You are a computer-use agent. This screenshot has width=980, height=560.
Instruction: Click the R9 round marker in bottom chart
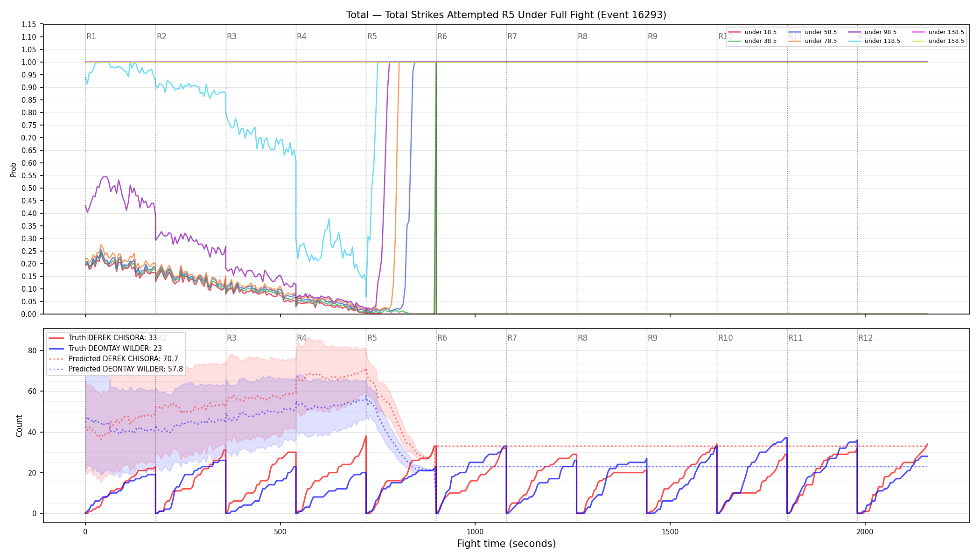tap(652, 338)
